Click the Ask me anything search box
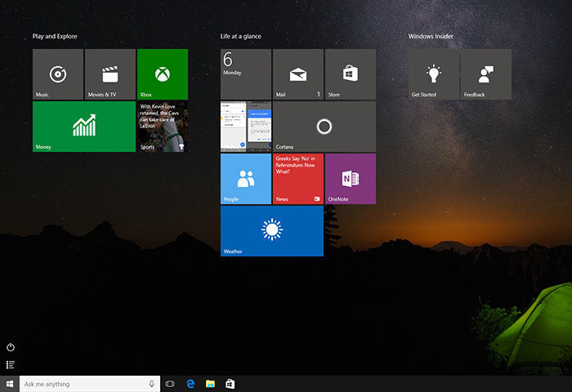 (90, 384)
